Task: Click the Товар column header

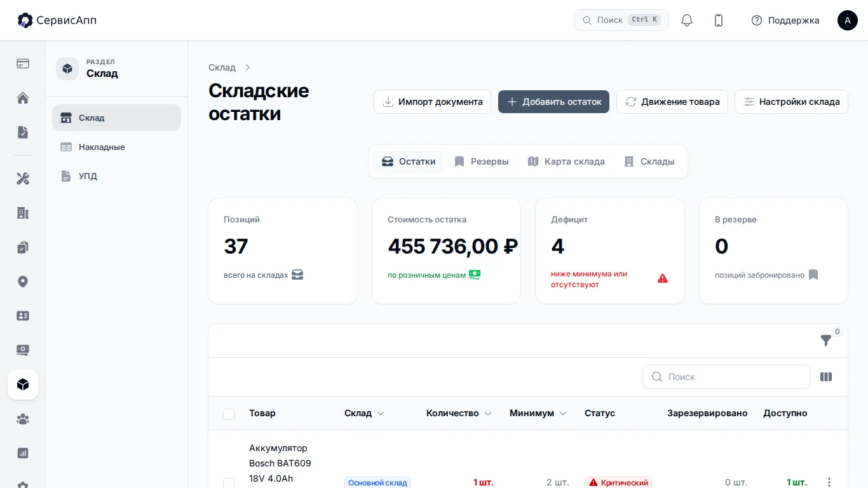Action: 262,413
